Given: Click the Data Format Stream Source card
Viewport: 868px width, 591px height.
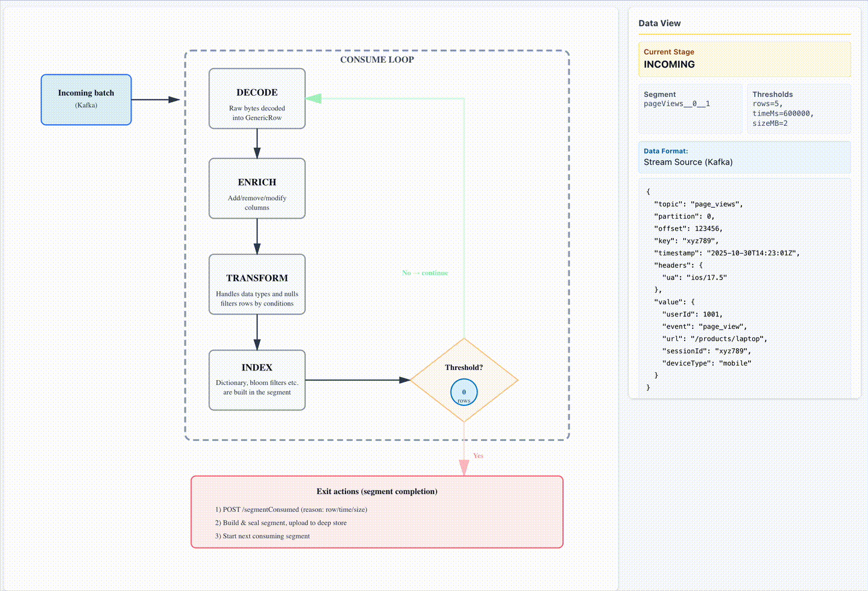Looking at the screenshot, I should click(744, 157).
